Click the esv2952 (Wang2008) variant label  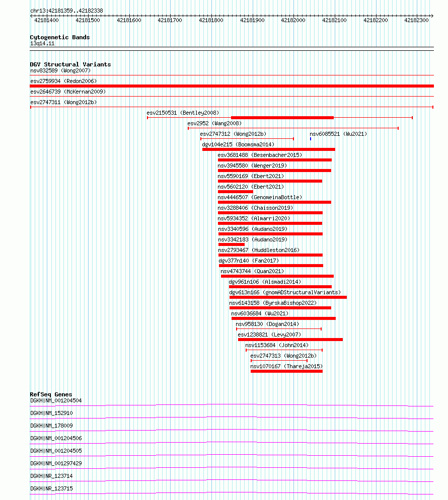pyautogui.click(x=214, y=123)
